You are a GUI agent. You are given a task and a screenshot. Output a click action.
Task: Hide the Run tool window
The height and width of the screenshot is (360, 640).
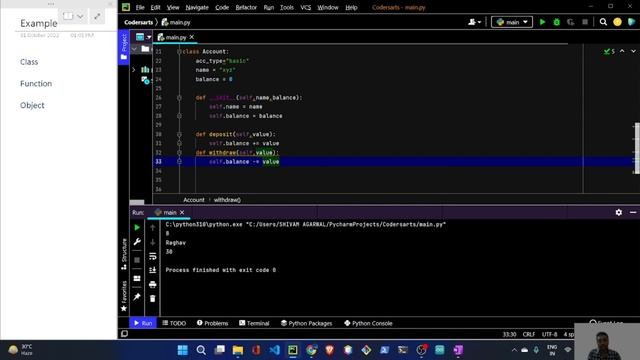pos(633,212)
